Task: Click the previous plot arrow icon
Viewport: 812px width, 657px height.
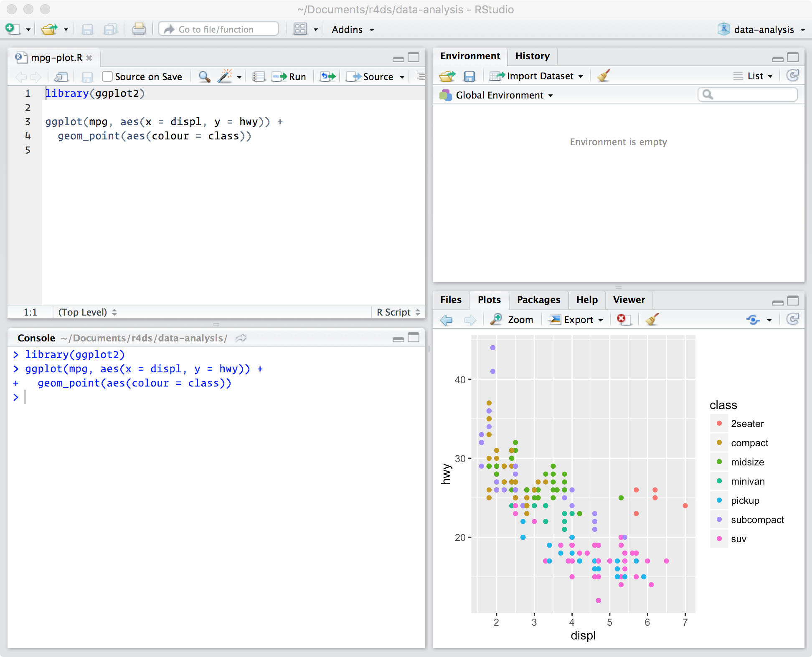Action: (447, 320)
